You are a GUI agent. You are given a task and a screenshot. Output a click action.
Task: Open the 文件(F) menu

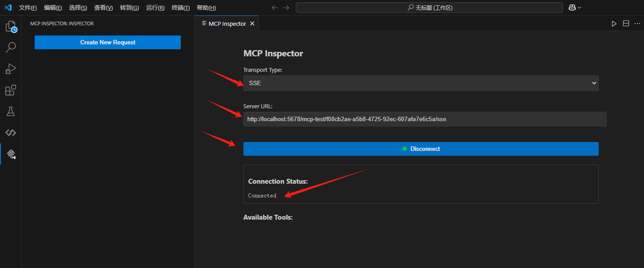coord(28,8)
